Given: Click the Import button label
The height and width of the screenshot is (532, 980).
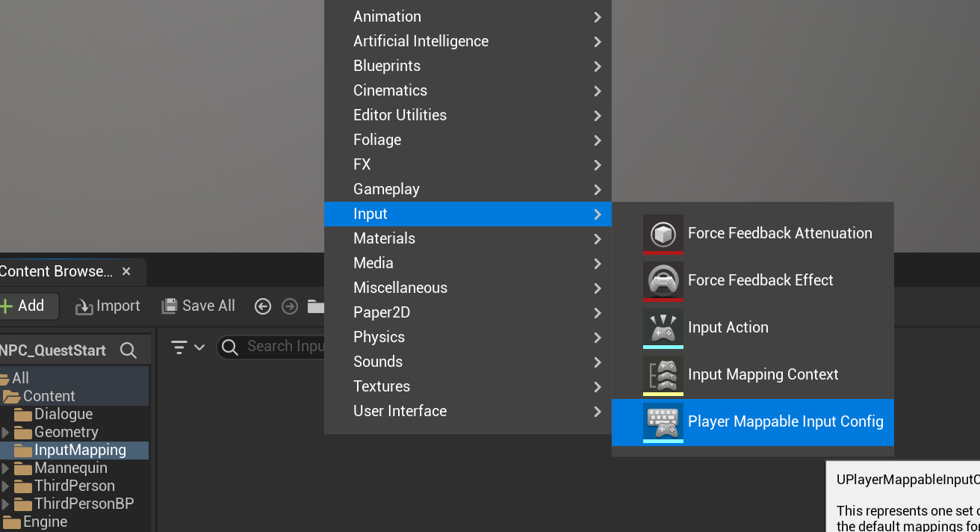Looking at the screenshot, I should point(118,306).
